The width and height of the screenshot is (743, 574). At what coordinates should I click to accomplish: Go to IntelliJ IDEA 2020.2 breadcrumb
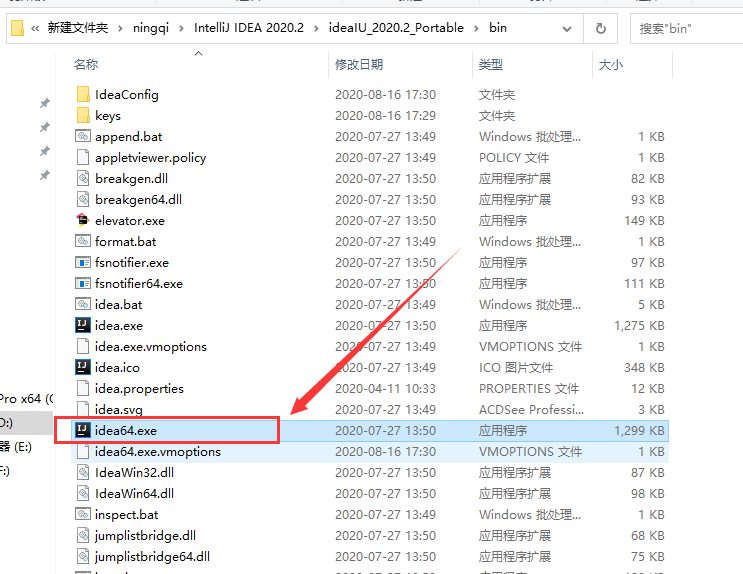click(x=249, y=28)
